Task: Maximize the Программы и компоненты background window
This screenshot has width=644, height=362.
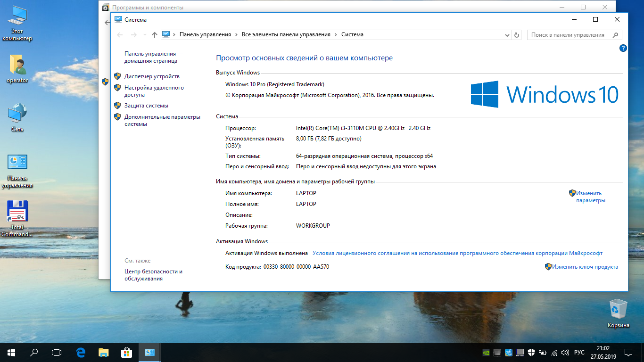Action: 583,7
